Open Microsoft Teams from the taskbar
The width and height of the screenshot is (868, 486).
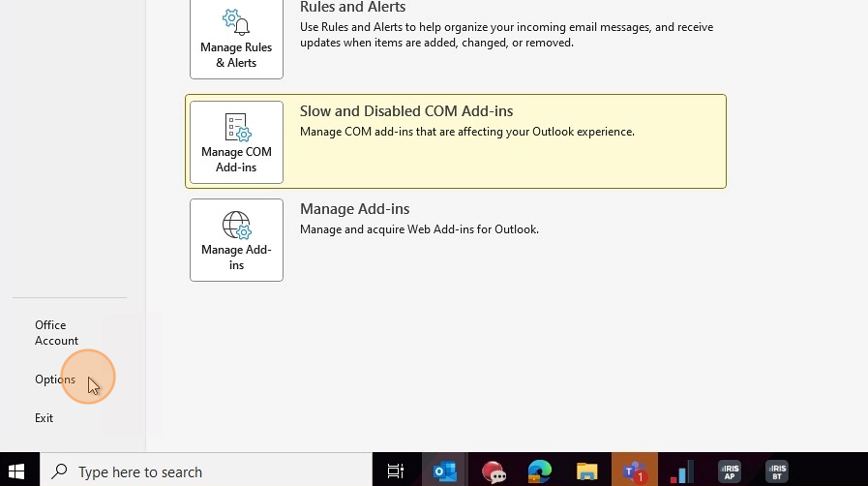(x=635, y=471)
